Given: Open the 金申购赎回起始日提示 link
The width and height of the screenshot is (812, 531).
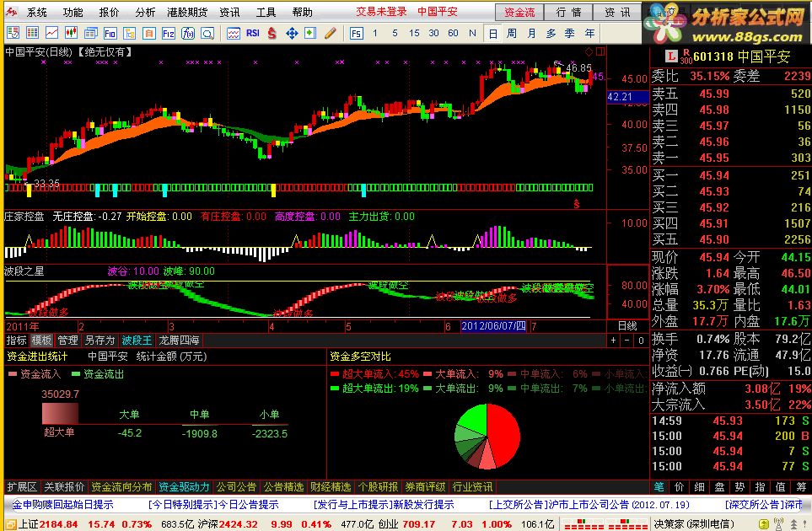Looking at the screenshot, I should [x=62, y=505].
